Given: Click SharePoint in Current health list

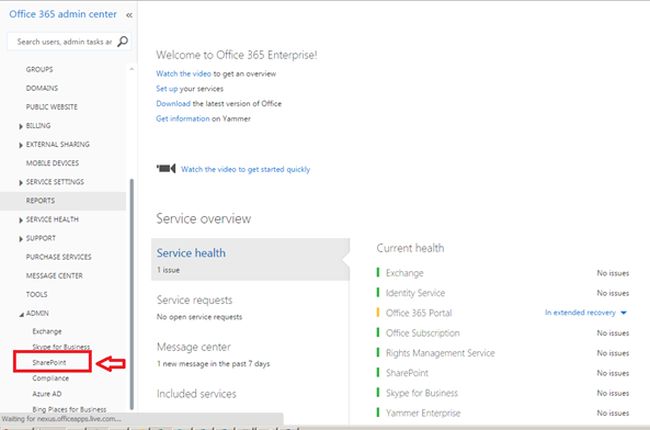Looking at the screenshot, I should pyautogui.click(x=407, y=373).
